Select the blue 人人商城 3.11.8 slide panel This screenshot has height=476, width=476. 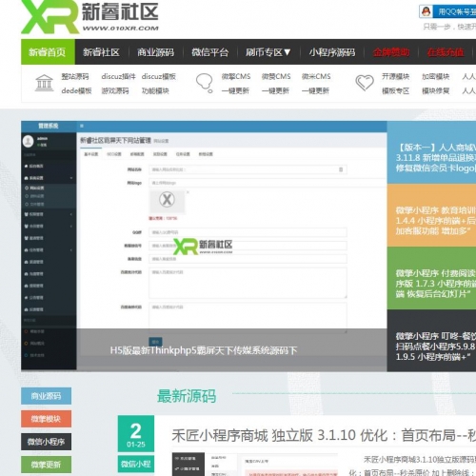[431, 152]
